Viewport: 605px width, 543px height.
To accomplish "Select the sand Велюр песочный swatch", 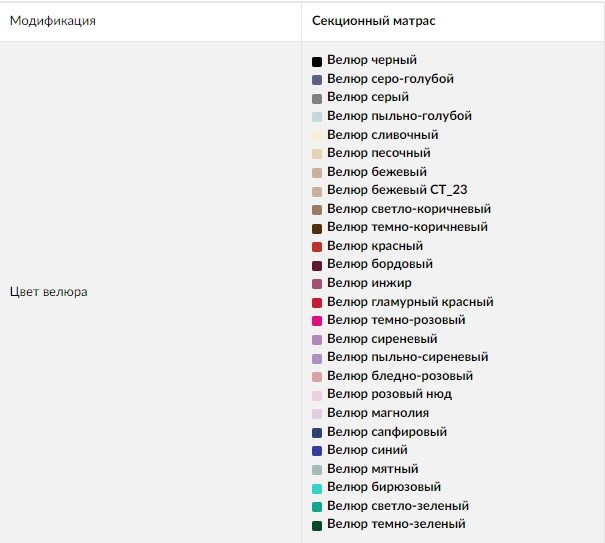I will pyautogui.click(x=317, y=154).
